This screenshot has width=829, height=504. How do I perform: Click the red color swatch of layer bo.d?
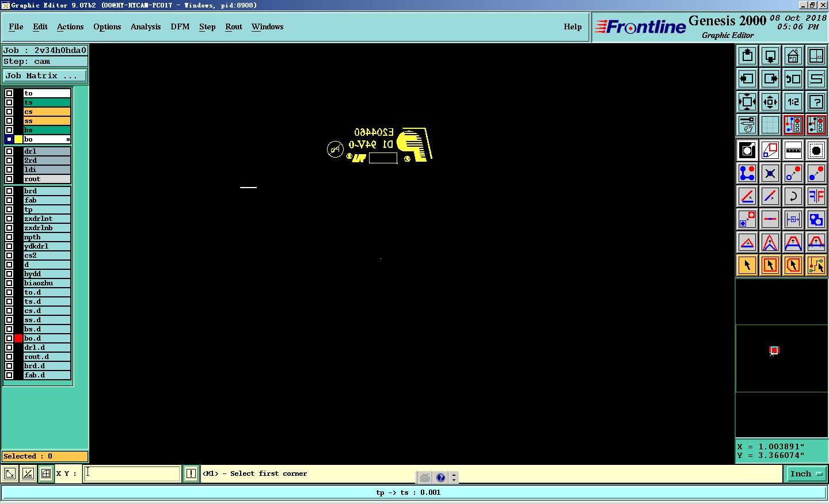coord(18,338)
